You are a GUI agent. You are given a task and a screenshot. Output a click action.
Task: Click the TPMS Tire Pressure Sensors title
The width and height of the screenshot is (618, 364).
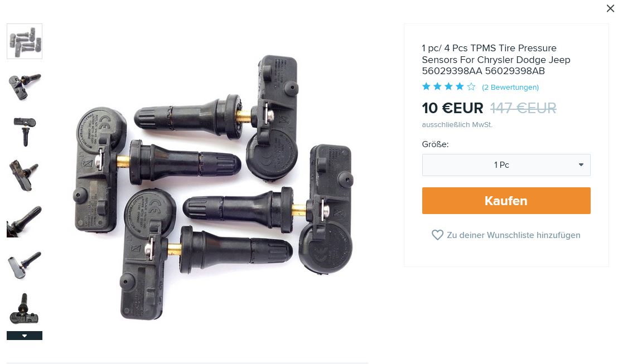pyautogui.click(x=496, y=60)
